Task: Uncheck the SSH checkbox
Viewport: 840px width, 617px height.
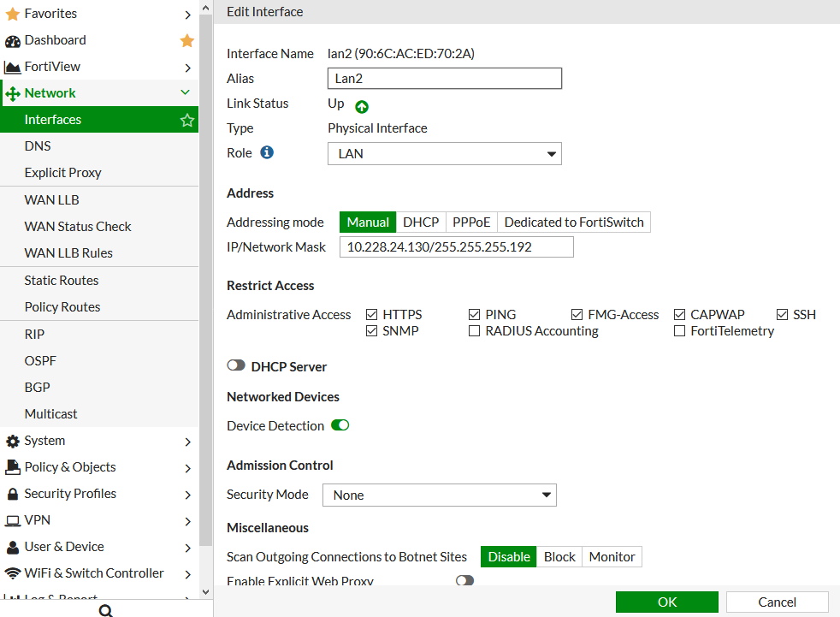Action: (x=782, y=315)
